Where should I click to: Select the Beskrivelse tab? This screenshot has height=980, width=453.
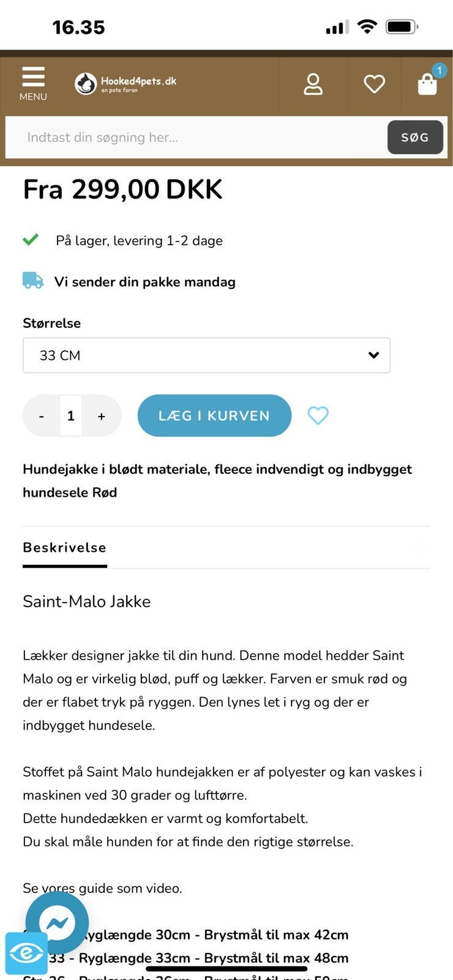[65, 548]
